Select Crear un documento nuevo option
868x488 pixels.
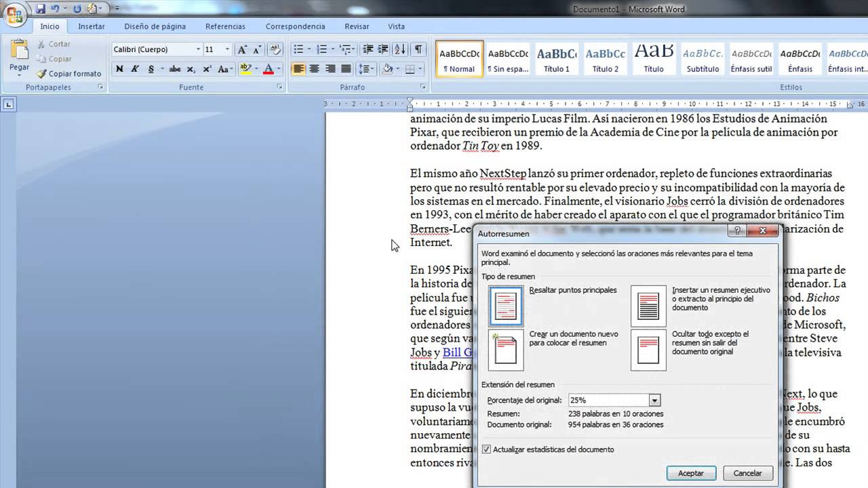(x=506, y=350)
